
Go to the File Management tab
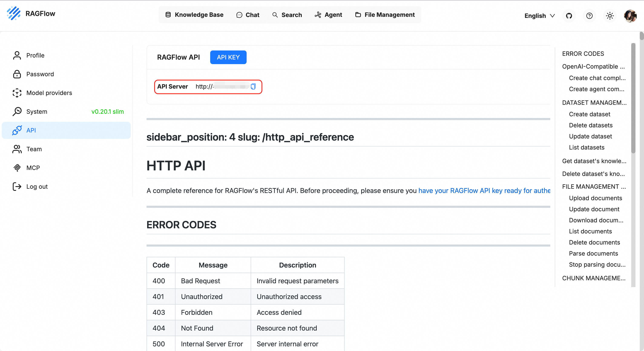point(385,15)
